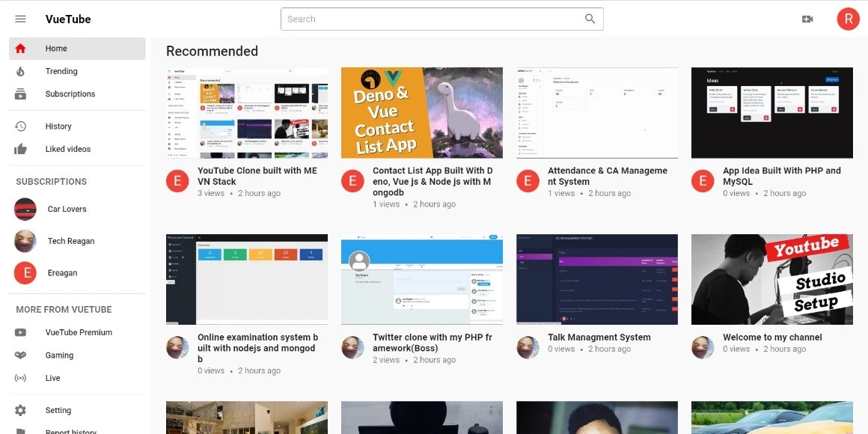Click channel avatar beside Online examination video

pos(177,348)
